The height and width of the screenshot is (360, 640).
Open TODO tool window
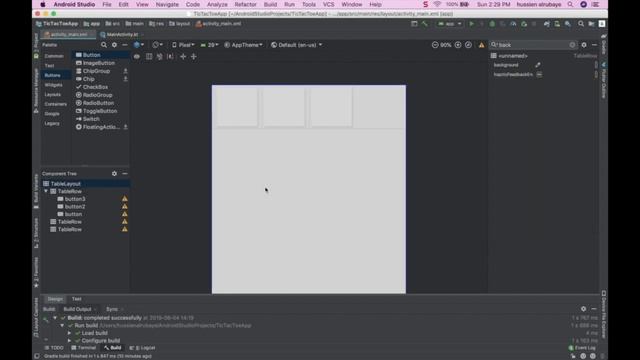point(54,348)
